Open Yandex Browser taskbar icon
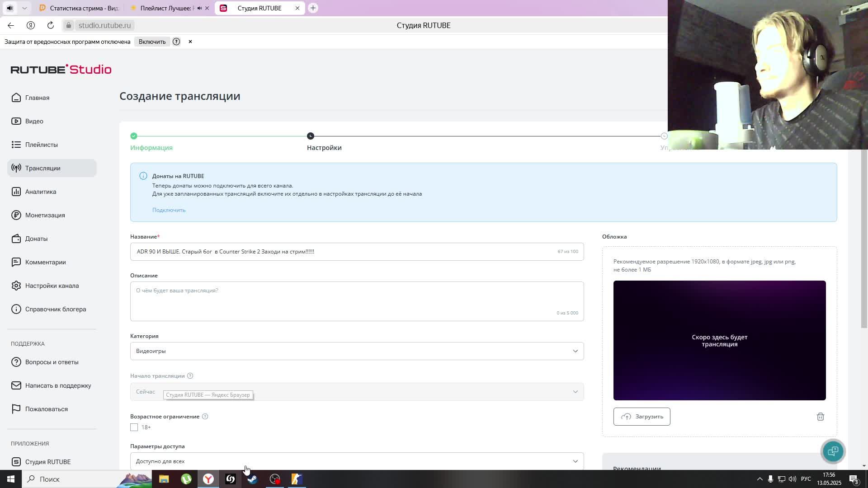The height and width of the screenshot is (488, 868). click(x=208, y=479)
